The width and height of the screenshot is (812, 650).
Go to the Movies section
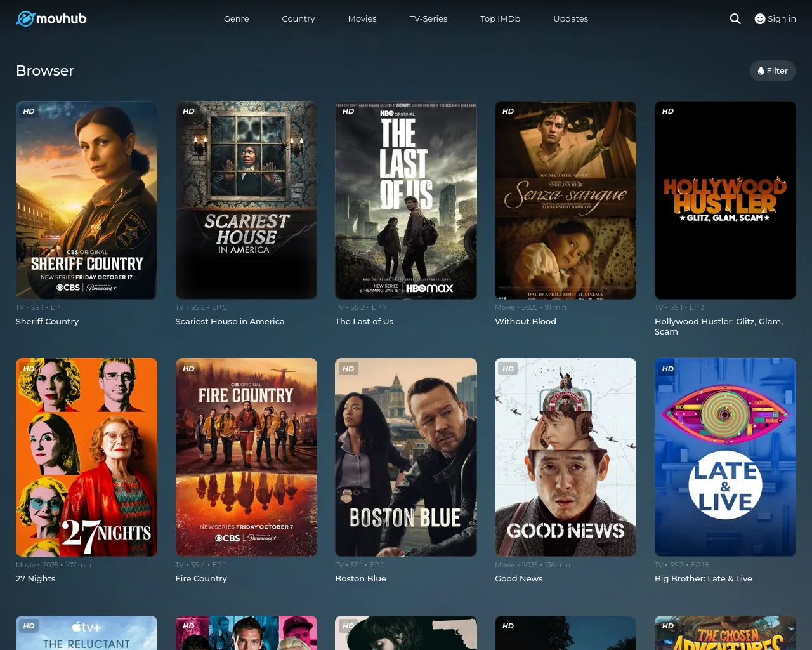point(362,19)
